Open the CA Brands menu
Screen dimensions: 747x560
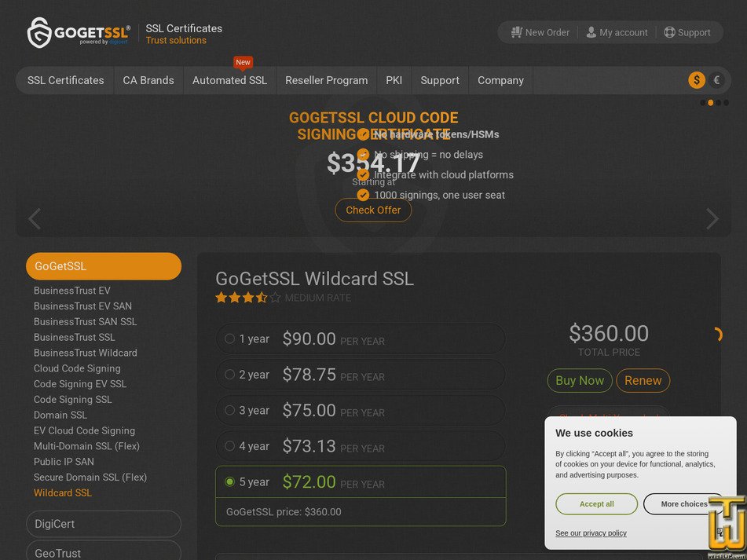148,80
